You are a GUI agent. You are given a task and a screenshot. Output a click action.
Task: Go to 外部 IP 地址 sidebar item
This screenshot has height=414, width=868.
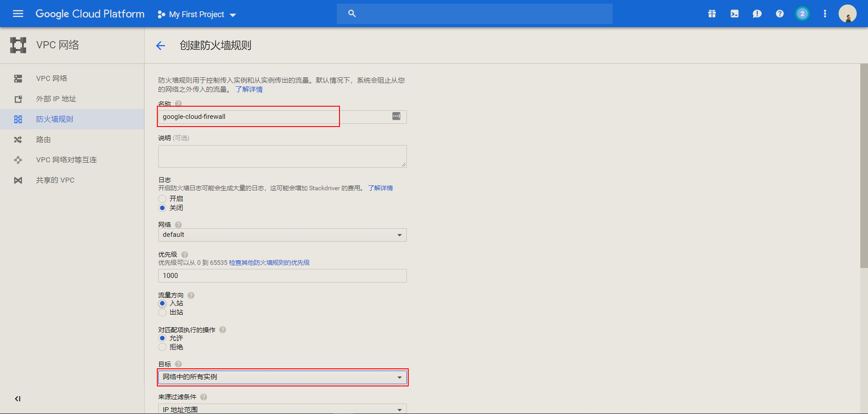(x=72, y=99)
